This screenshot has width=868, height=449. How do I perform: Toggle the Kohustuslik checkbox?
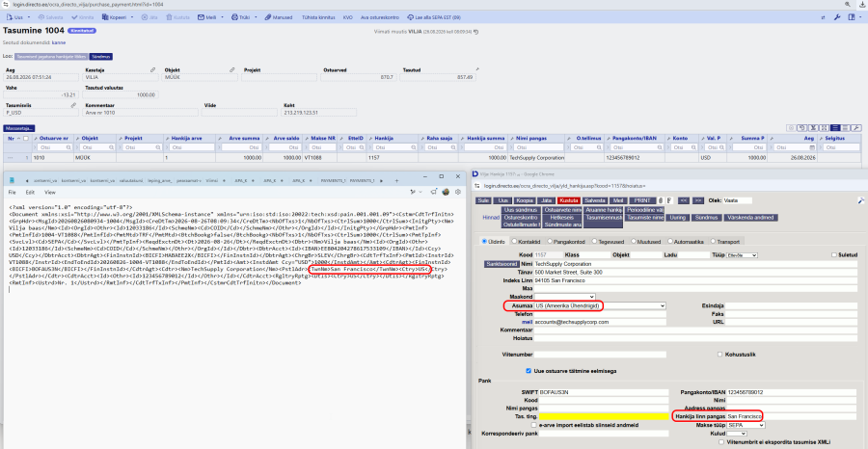coord(720,354)
